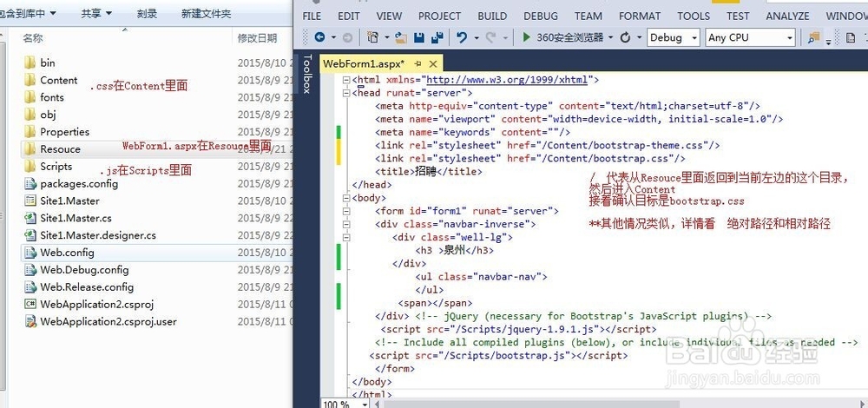This screenshot has height=408, width=868.
Task: Click the Site1.Master.cs file icon
Action: click(x=30, y=218)
